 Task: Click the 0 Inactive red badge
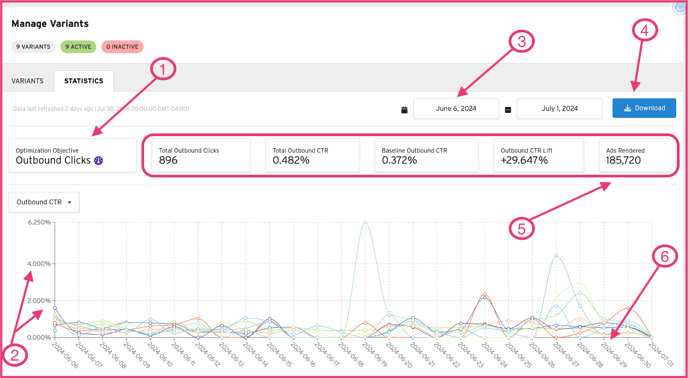[x=122, y=46]
